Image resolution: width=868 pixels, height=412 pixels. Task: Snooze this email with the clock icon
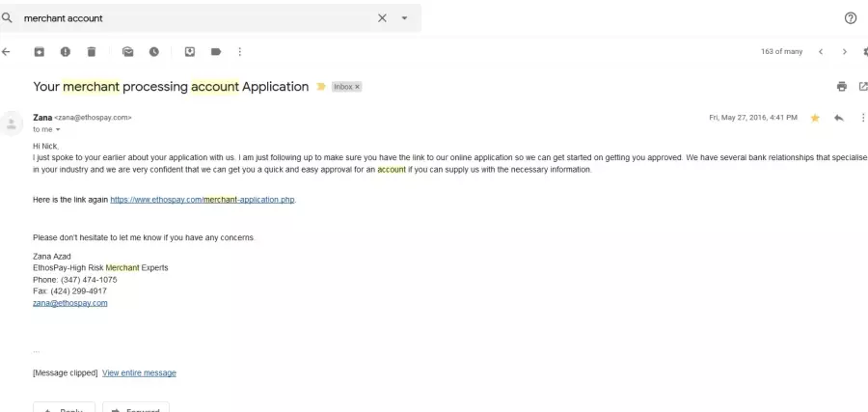click(x=153, y=51)
